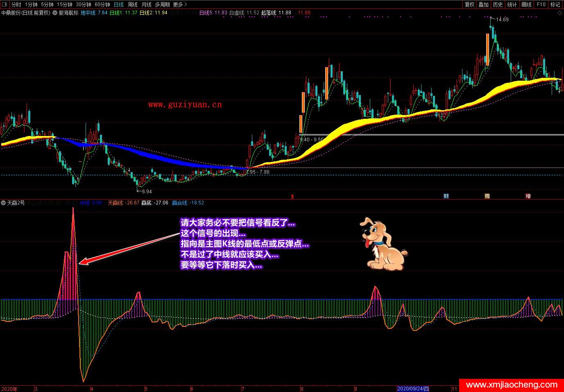Click the panel layout icon at top-left
The width and height of the screenshot is (564, 392).
pyautogui.click(x=5, y=5)
